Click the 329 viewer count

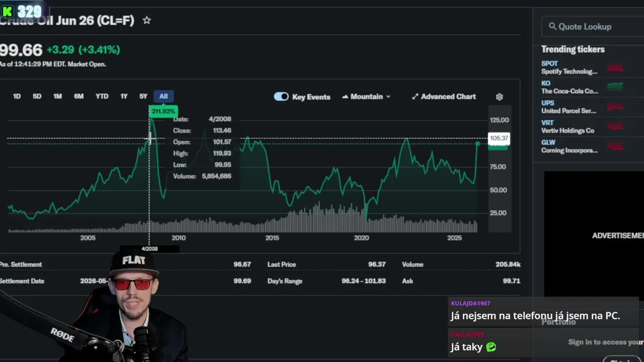point(29,12)
